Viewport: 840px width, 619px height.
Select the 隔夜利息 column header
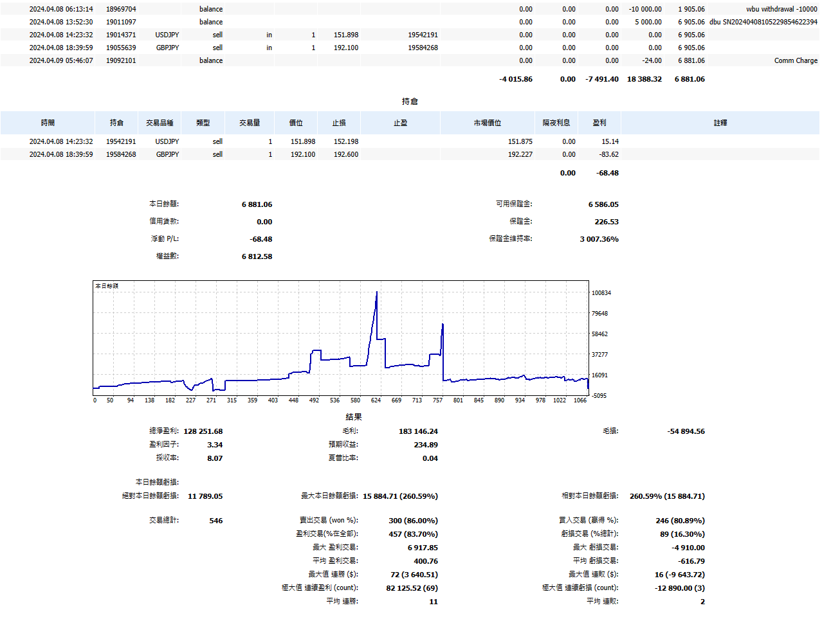(556, 123)
